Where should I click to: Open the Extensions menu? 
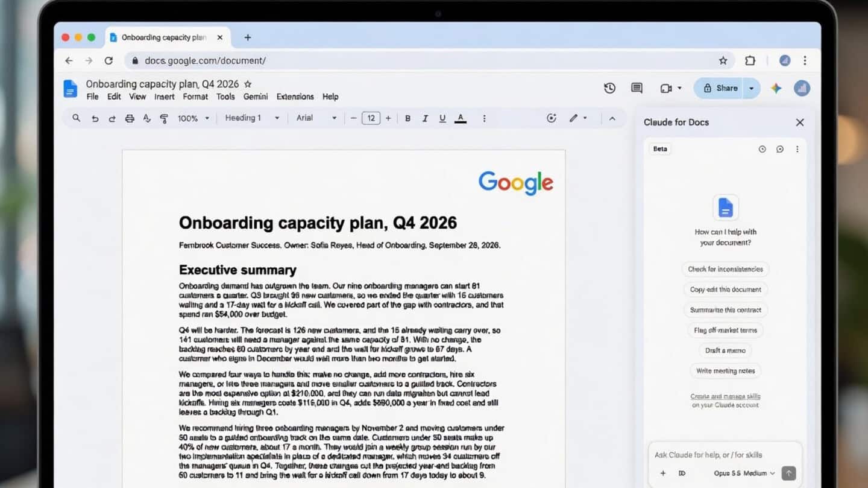pyautogui.click(x=295, y=97)
